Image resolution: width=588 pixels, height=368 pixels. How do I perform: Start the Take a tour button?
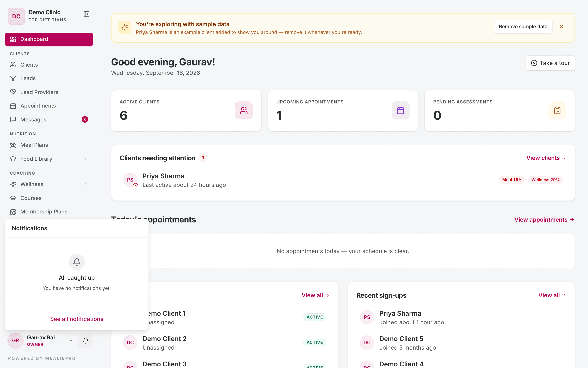point(550,63)
